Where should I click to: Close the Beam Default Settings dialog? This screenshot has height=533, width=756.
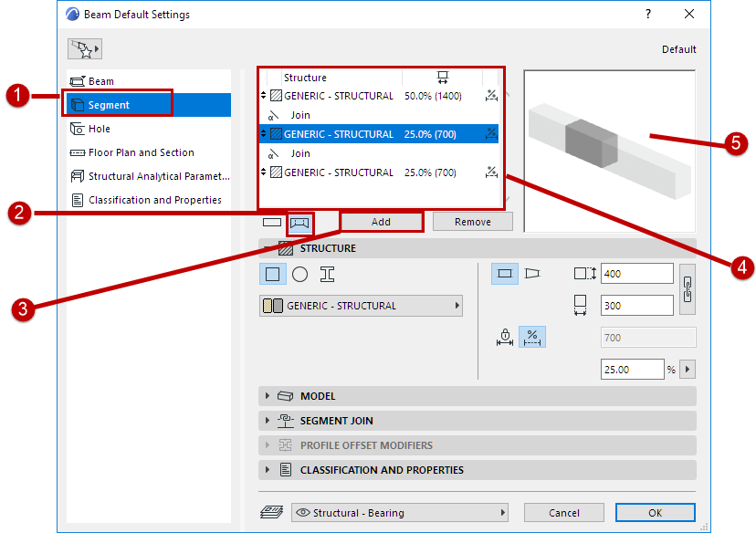tap(689, 14)
